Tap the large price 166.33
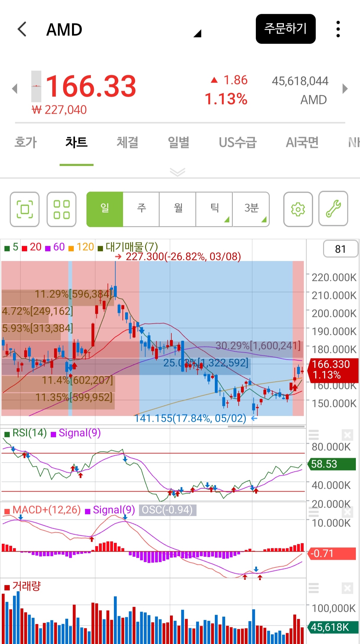 coord(91,86)
